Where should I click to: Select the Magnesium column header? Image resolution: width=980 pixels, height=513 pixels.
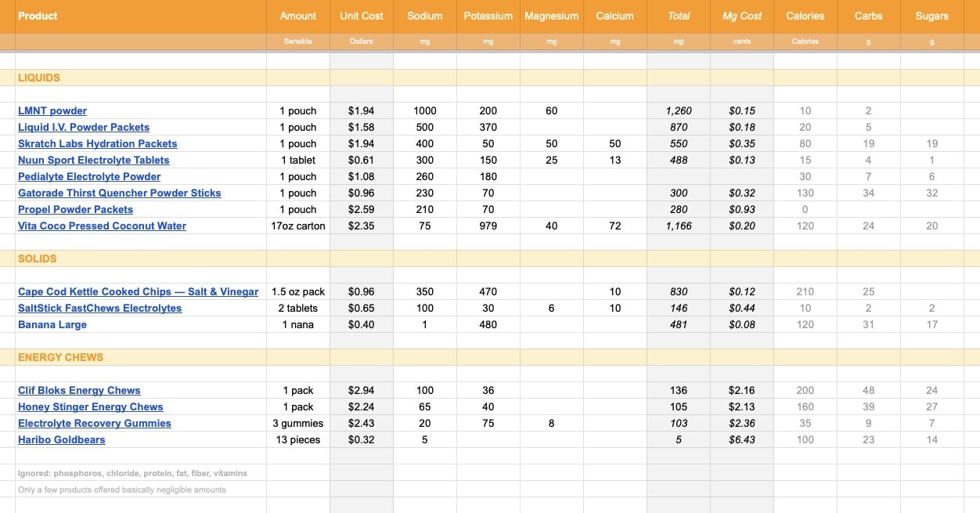coord(552,16)
